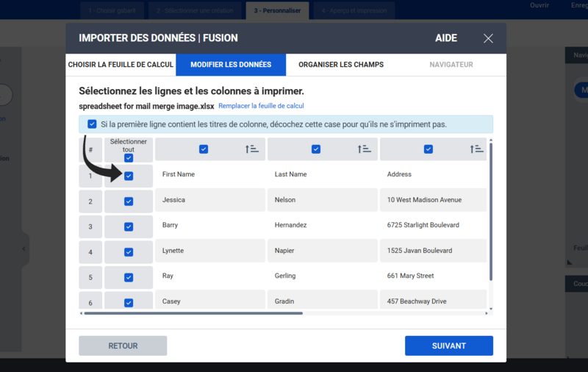Deselect the First Name column checkbox
The image size is (588, 372).
[204, 149]
